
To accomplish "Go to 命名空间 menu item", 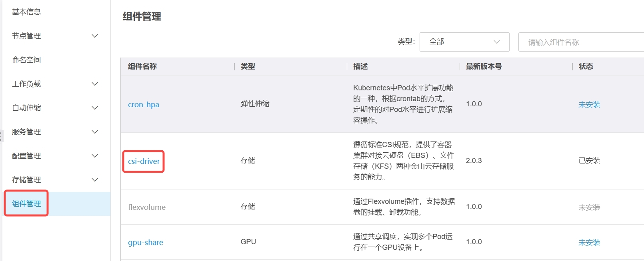I will [26, 60].
